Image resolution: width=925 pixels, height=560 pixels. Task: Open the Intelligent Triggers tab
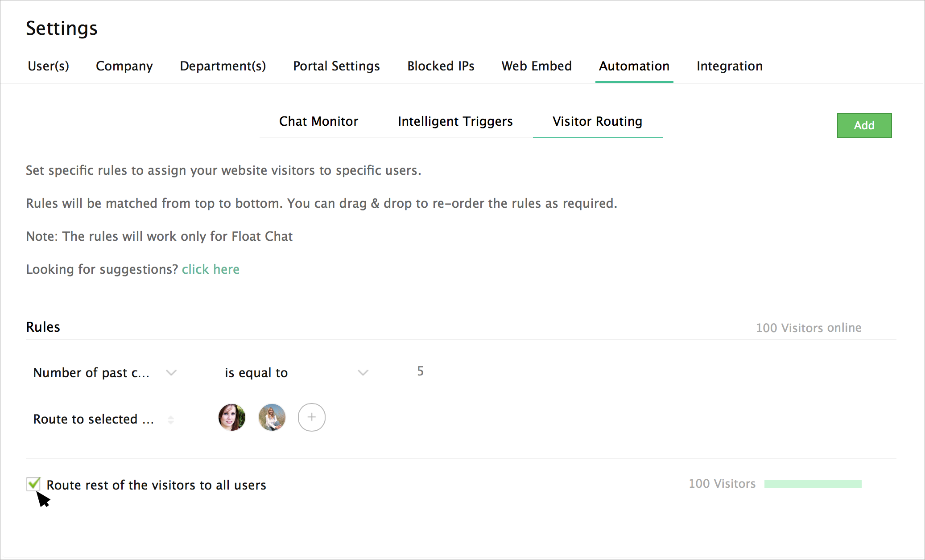pyautogui.click(x=455, y=121)
